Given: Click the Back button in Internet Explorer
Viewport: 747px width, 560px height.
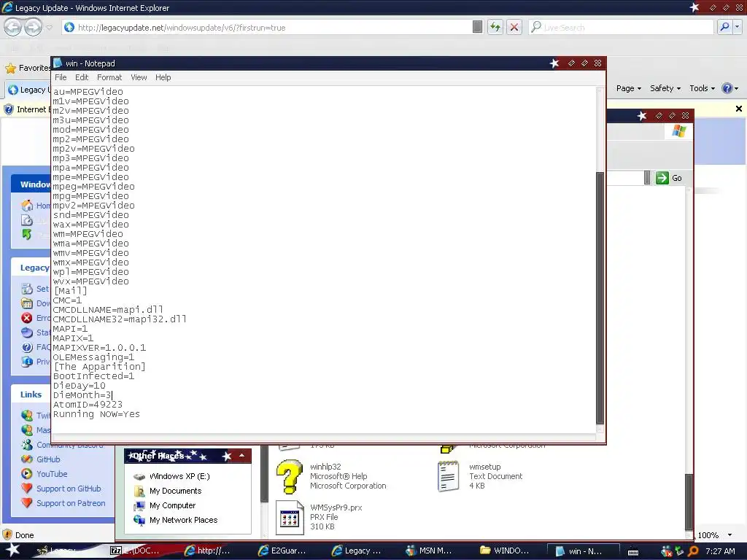Looking at the screenshot, I should pyautogui.click(x=13, y=27).
